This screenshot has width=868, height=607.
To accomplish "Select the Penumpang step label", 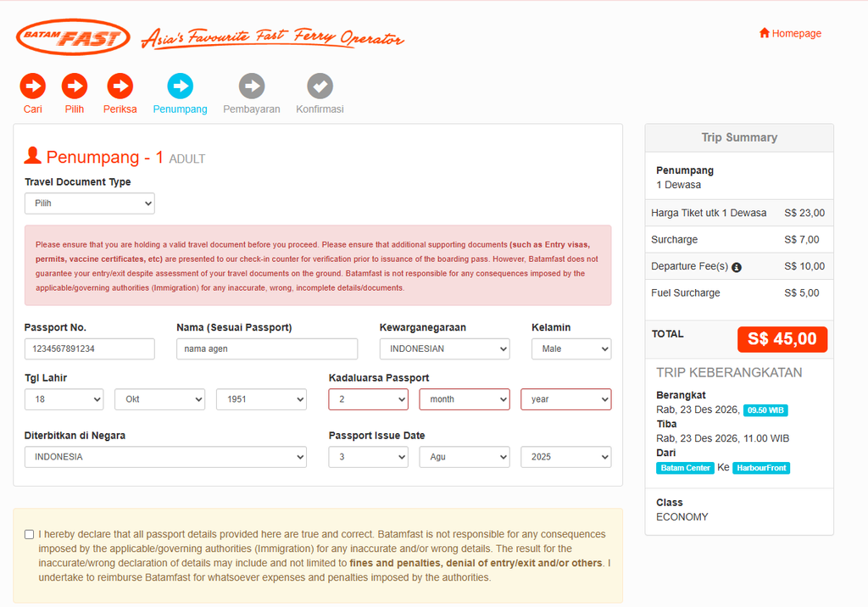I will 181,109.
